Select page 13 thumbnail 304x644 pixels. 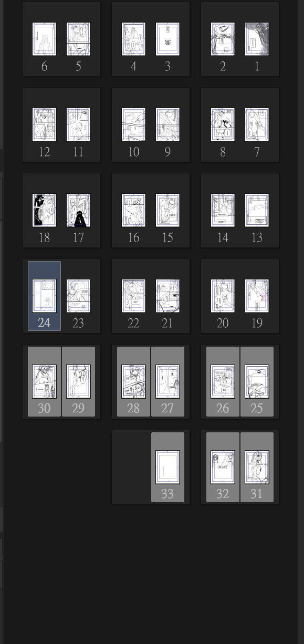(x=257, y=210)
